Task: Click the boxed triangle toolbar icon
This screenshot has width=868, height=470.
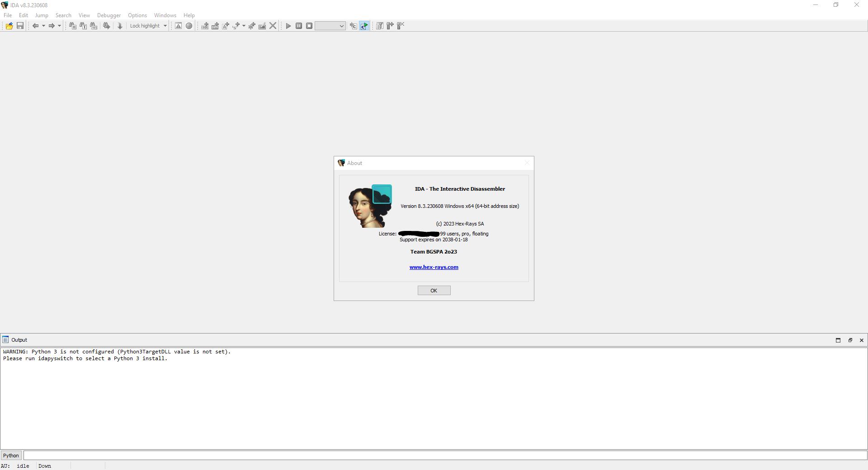Action: [179, 26]
